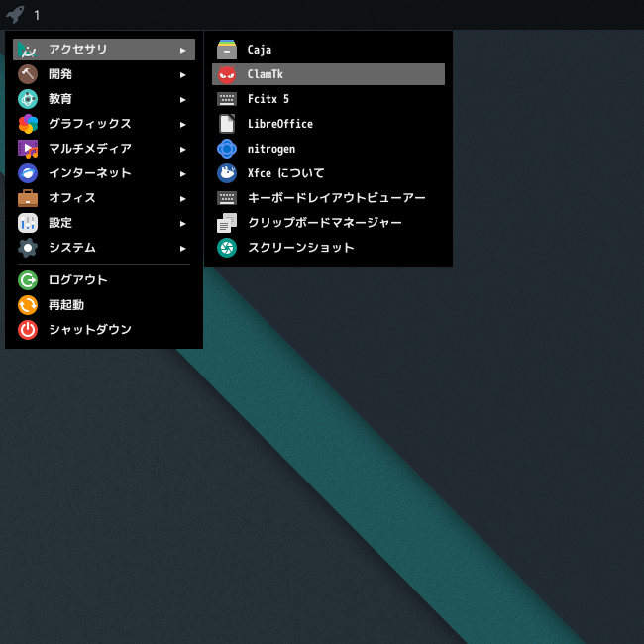This screenshot has height=644, width=644.
Task: Launch Fcitx 5 from the submenu
Action: (328, 99)
